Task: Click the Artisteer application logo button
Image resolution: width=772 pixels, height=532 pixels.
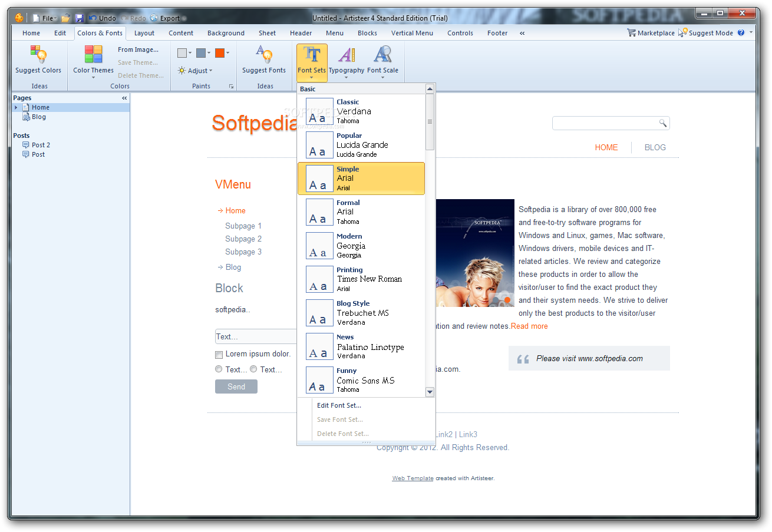Action: (x=19, y=18)
